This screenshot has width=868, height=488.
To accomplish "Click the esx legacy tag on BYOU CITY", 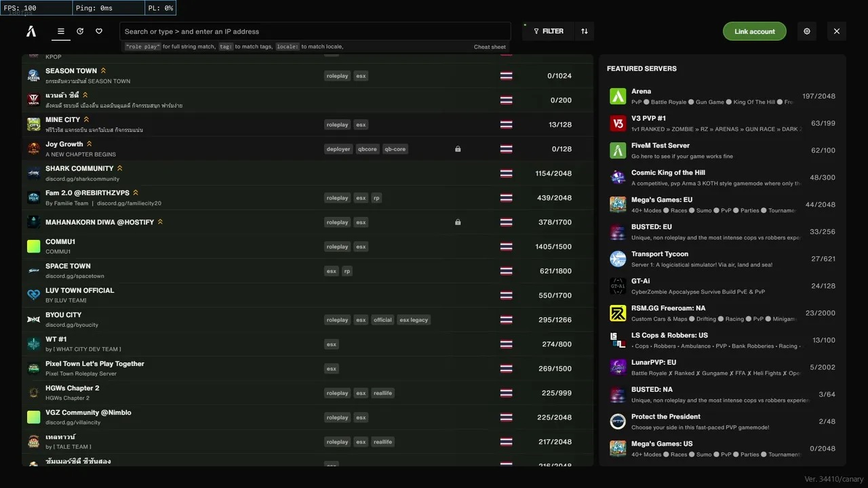I will [x=414, y=320].
